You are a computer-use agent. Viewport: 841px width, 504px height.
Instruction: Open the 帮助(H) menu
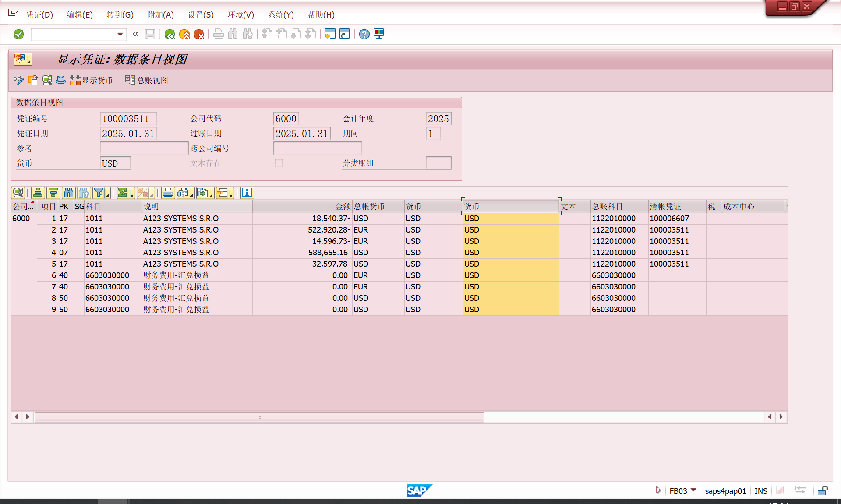[321, 15]
